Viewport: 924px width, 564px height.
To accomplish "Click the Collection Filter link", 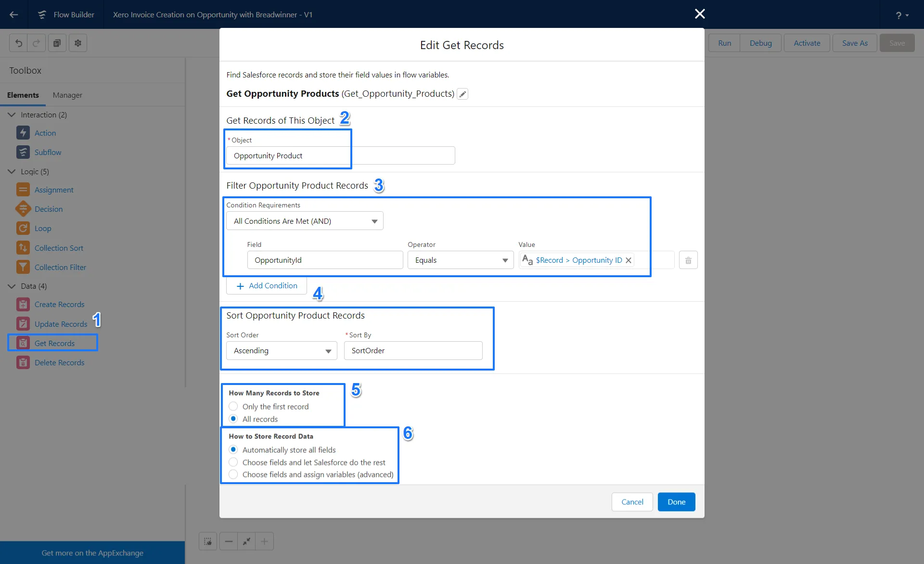I will (x=61, y=267).
